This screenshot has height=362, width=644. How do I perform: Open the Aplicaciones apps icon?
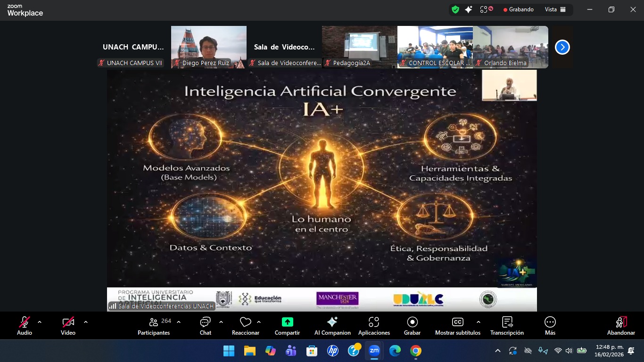[x=374, y=322]
